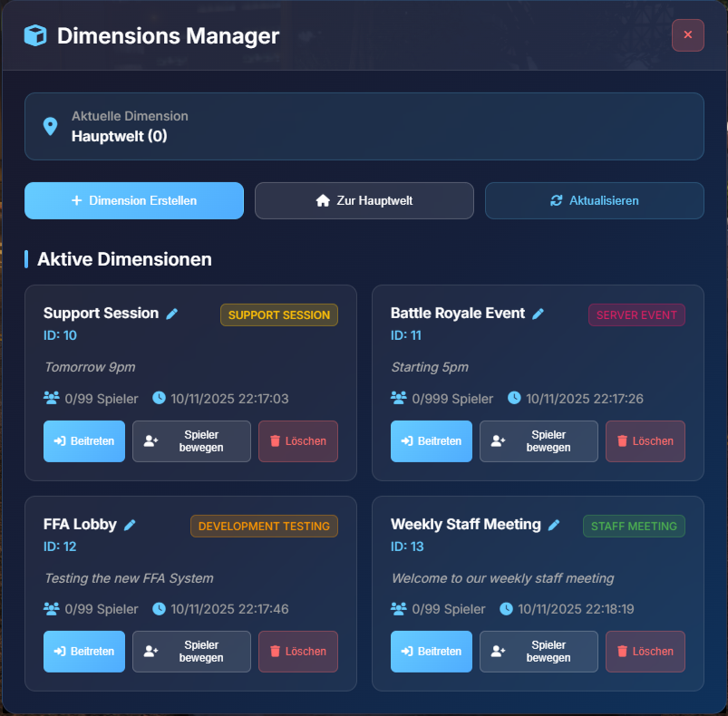Click the 'Weekly Staff Meeting' card title
728x716 pixels.
[x=466, y=525]
